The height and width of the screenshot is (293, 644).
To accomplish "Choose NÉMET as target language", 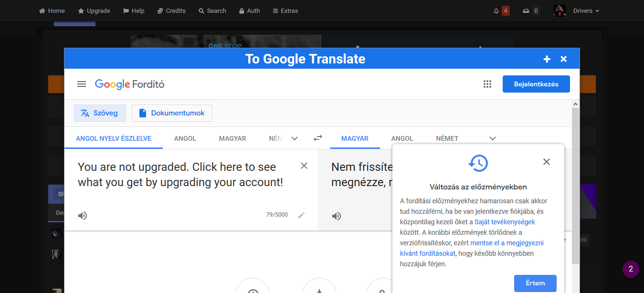I will tap(447, 138).
